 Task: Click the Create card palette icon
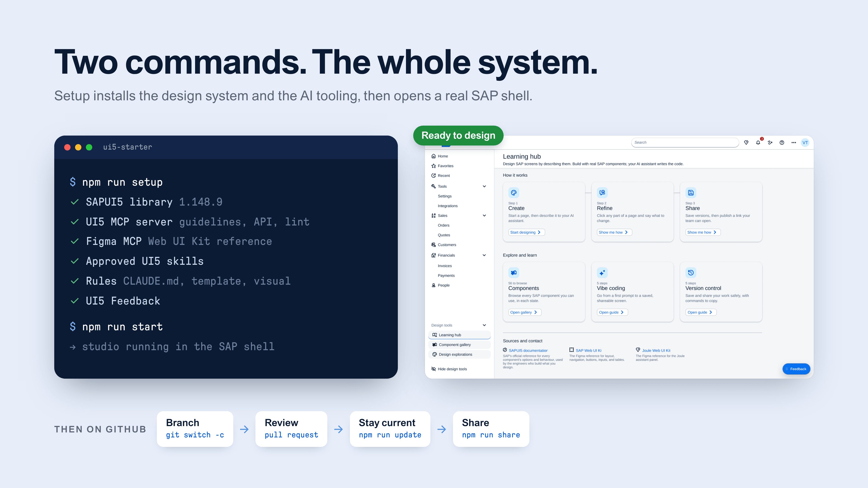click(x=514, y=193)
